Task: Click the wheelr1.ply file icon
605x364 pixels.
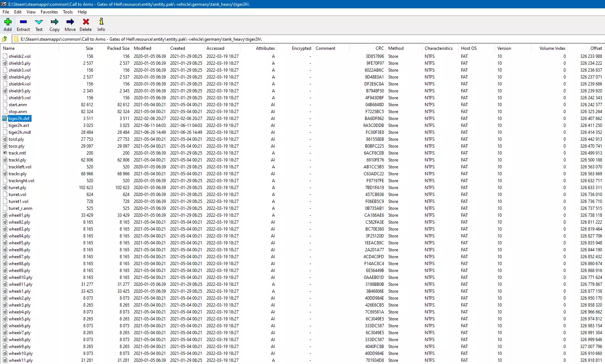Action: [x=5, y=291]
